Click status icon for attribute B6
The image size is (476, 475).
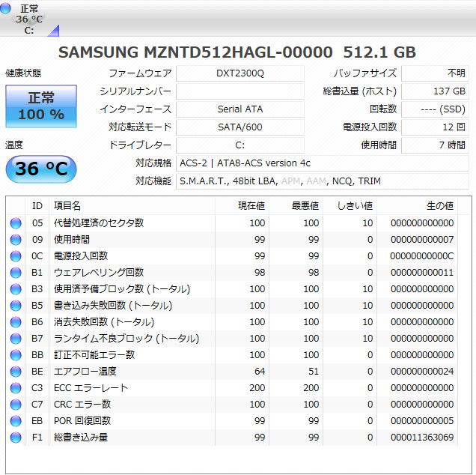16,322
